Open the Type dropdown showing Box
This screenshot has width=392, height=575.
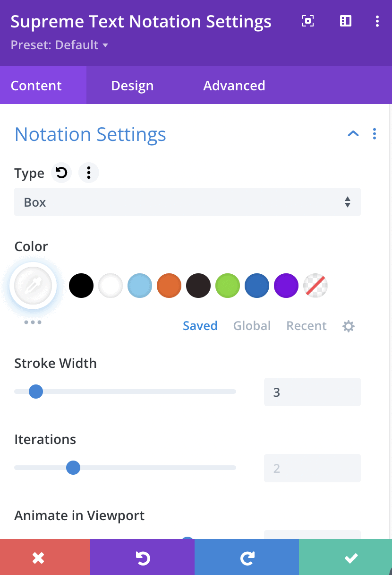tap(187, 202)
